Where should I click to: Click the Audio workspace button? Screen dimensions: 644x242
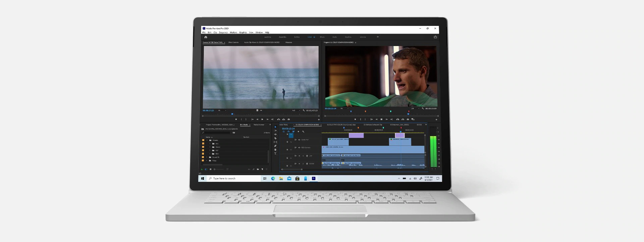click(334, 37)
